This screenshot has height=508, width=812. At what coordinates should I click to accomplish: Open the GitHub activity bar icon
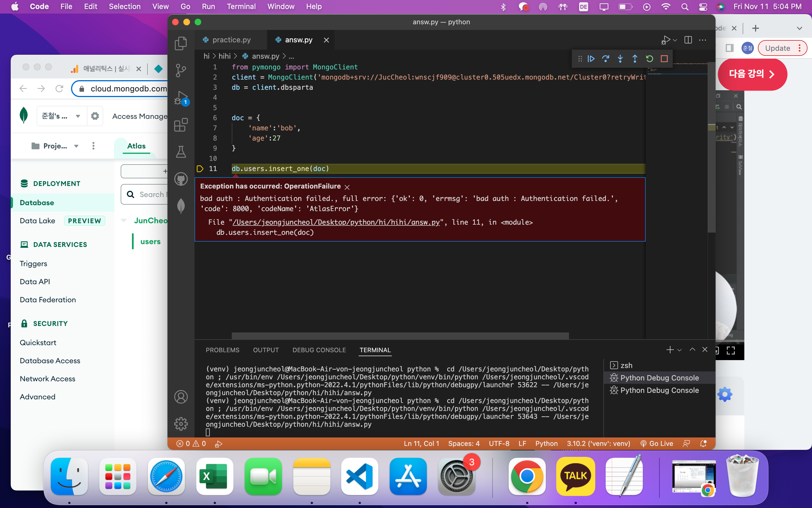pos(181,179)
